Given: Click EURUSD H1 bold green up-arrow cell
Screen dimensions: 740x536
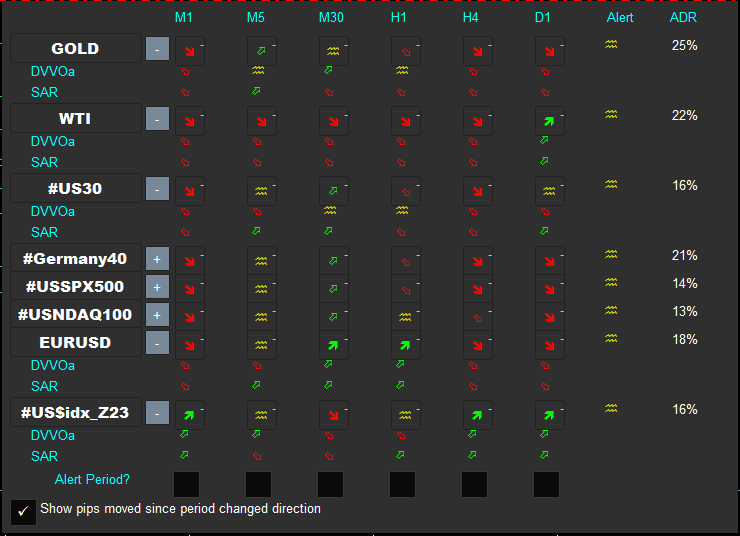Looking at the screenshot, I should (406, 345).
